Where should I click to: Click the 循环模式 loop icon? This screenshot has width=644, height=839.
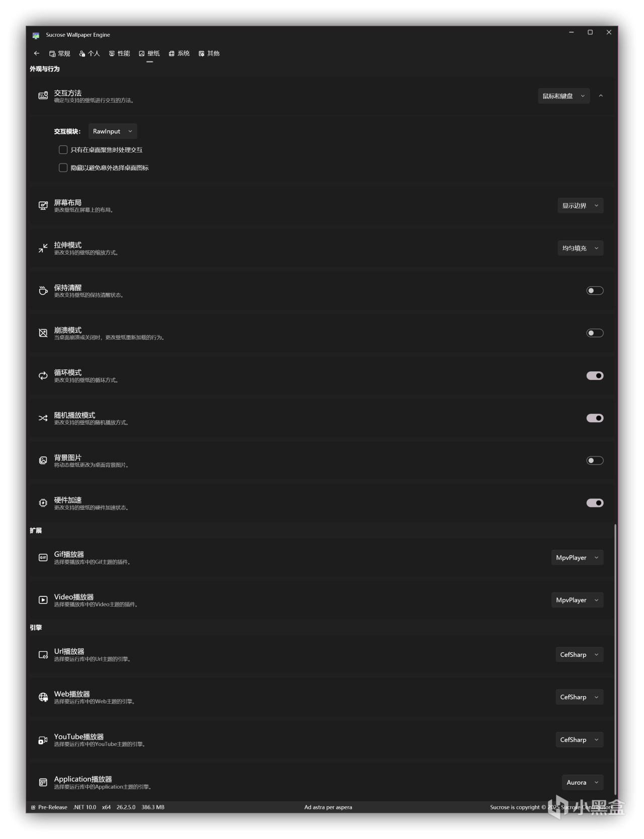coord(43,375)
